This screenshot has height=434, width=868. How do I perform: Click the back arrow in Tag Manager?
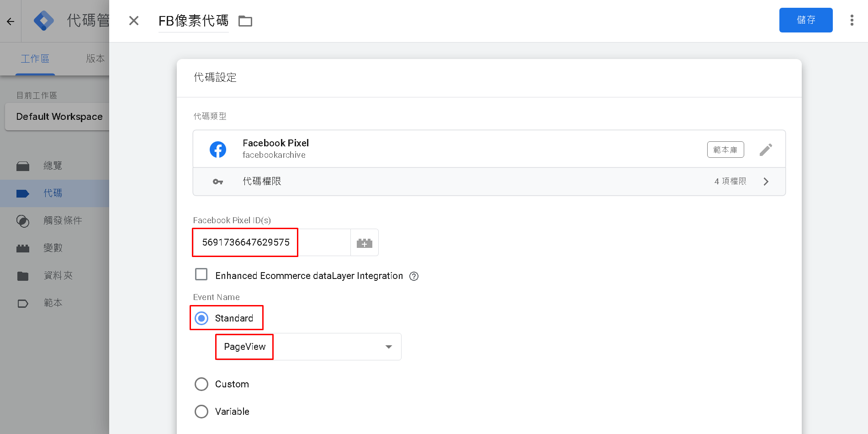coord(11,21)
